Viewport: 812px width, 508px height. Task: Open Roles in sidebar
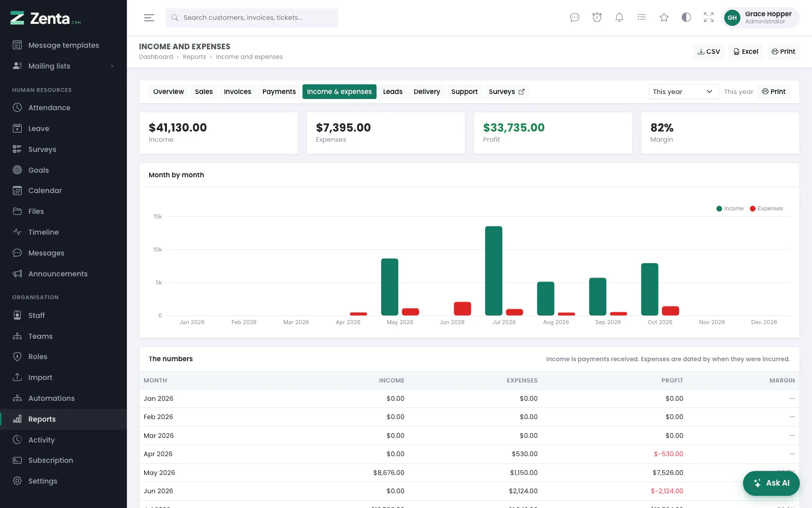[x=63, y=357]
